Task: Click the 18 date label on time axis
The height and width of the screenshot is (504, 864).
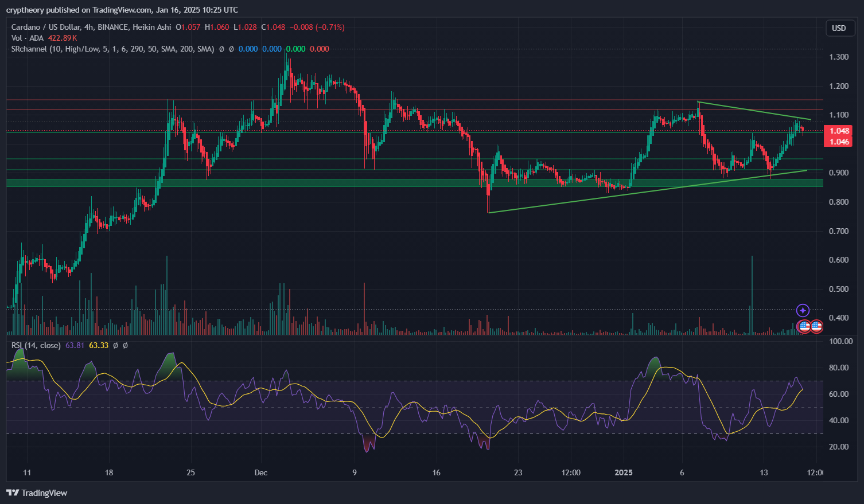Action: pos(109,473)
